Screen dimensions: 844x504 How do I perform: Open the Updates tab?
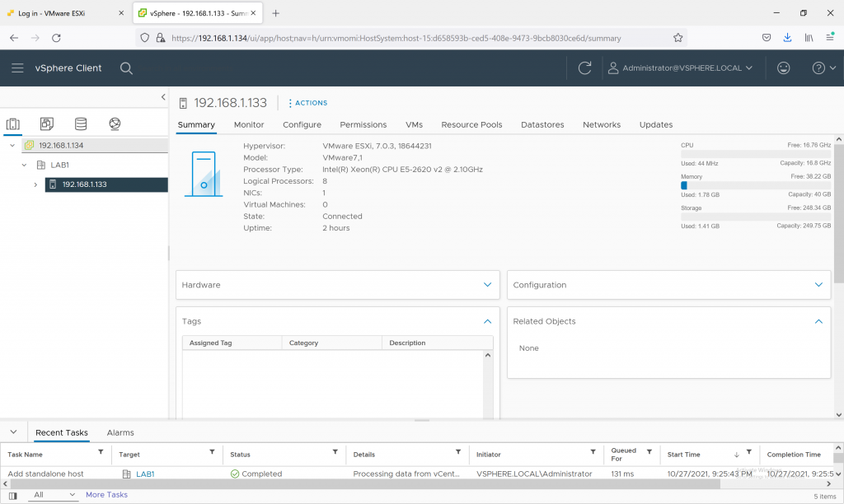[x=656, y=124]
